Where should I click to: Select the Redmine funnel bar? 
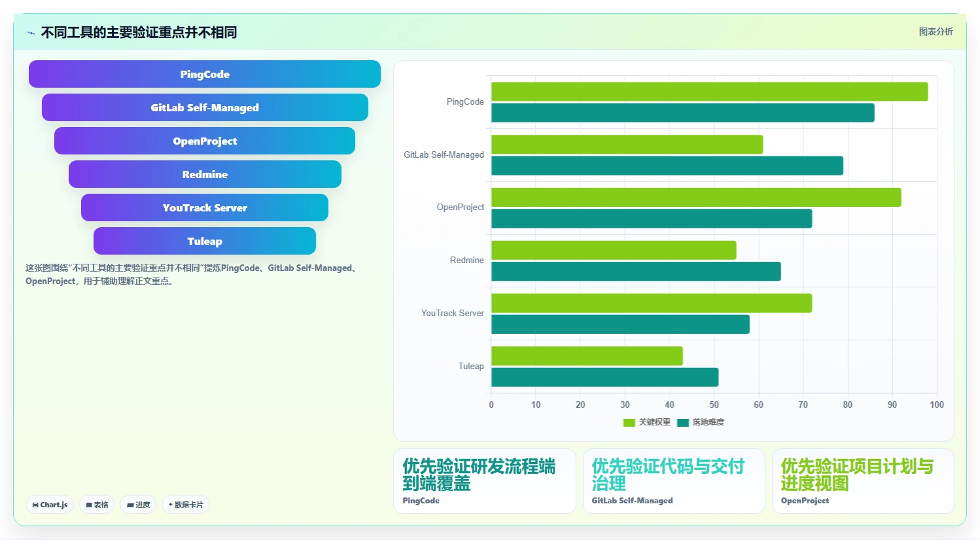[205, 174]
